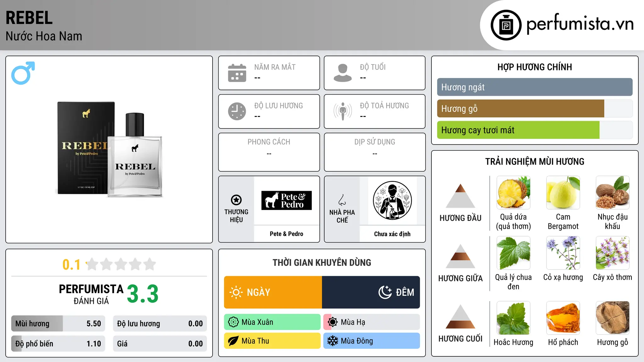Open the Hoắc Hương patchouli note image
The width and height of the screenshot is (644, 362).
(513, 318)
